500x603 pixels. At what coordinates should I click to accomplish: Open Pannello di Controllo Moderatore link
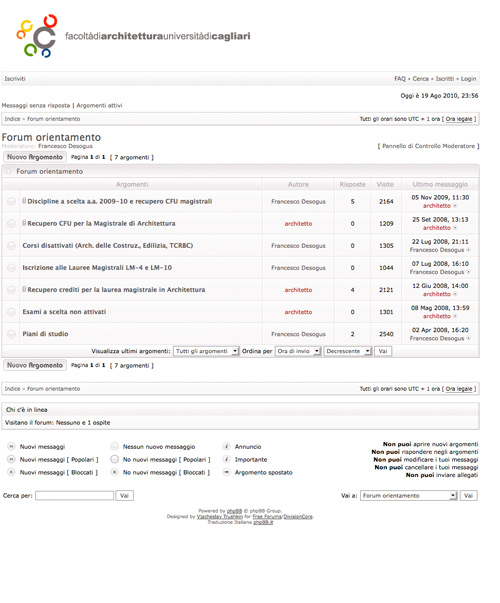click(x=428, y=146)
